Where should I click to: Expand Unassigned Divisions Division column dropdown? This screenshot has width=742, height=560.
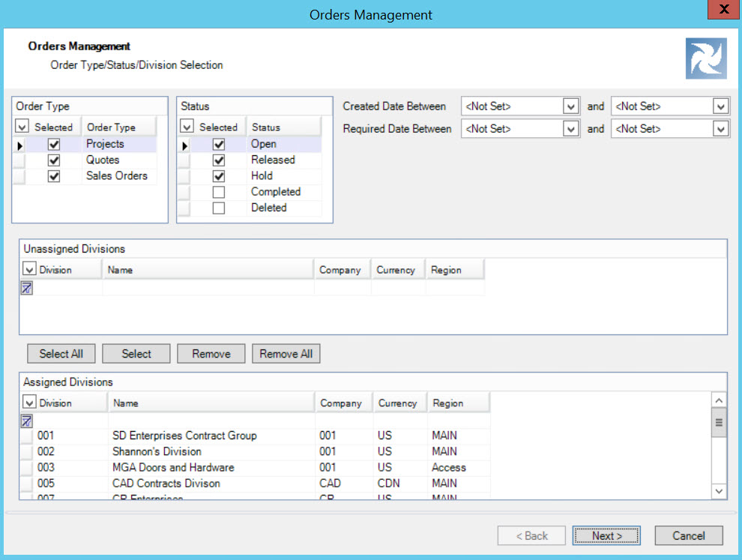[x=29, y=269]
